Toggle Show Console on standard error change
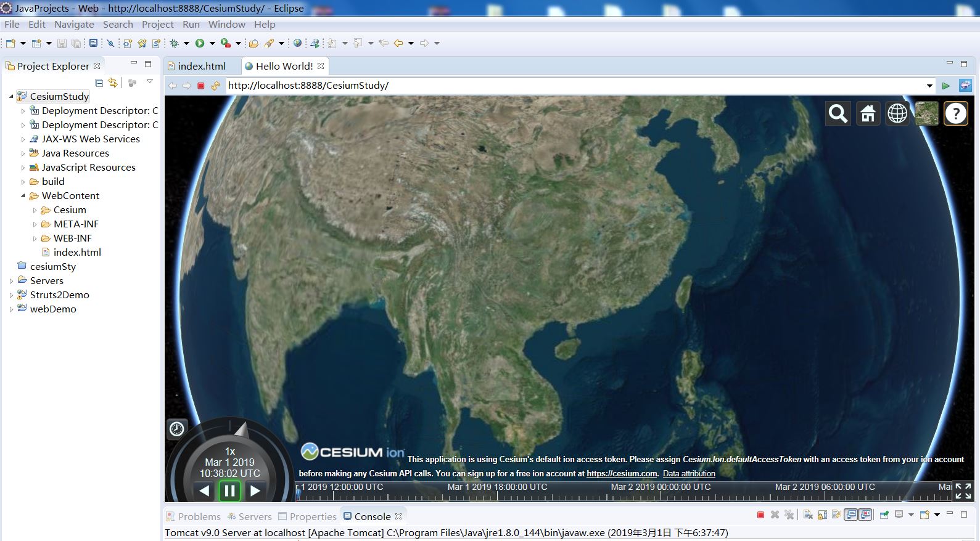Screen dimensions: 980x541 866,515
